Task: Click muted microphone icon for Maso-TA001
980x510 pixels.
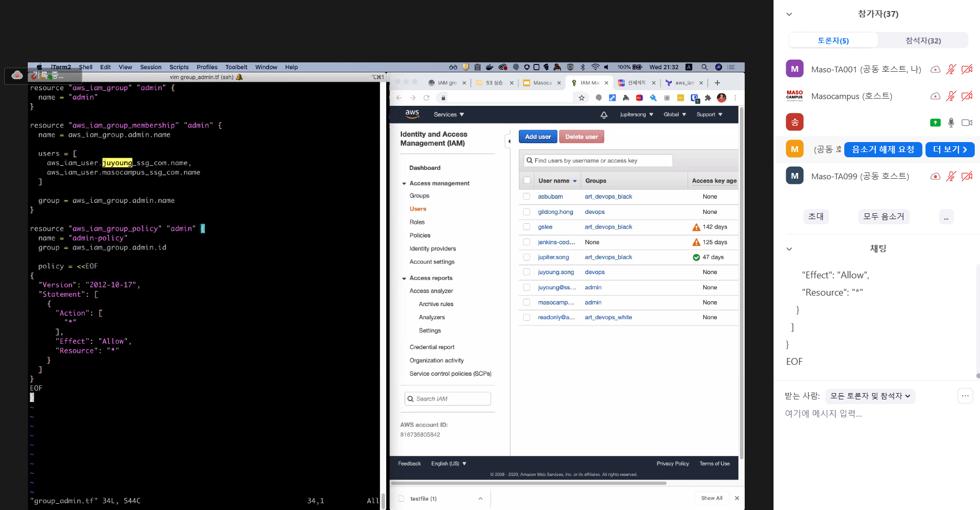Action: pyautogui.click(x=951, y=69)
